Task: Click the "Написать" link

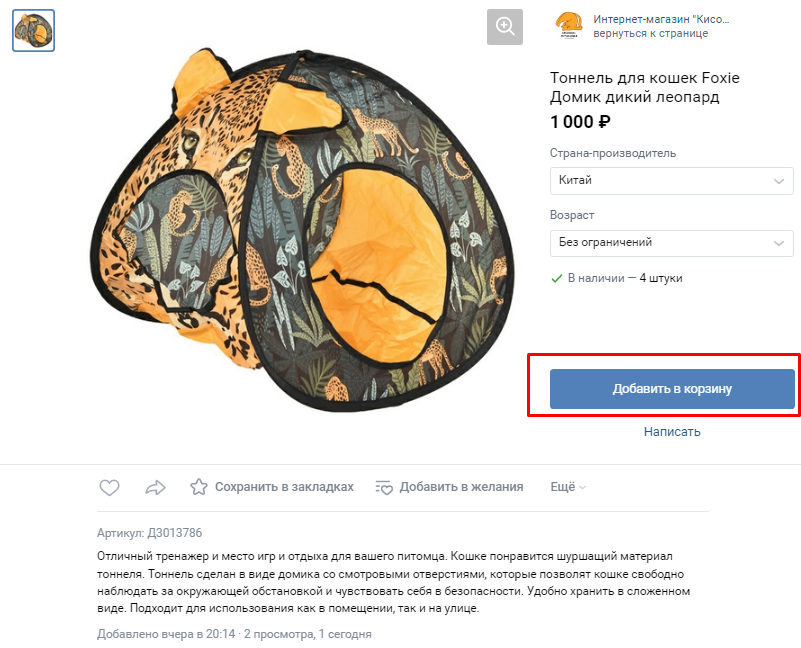Action: click(672, 432)
